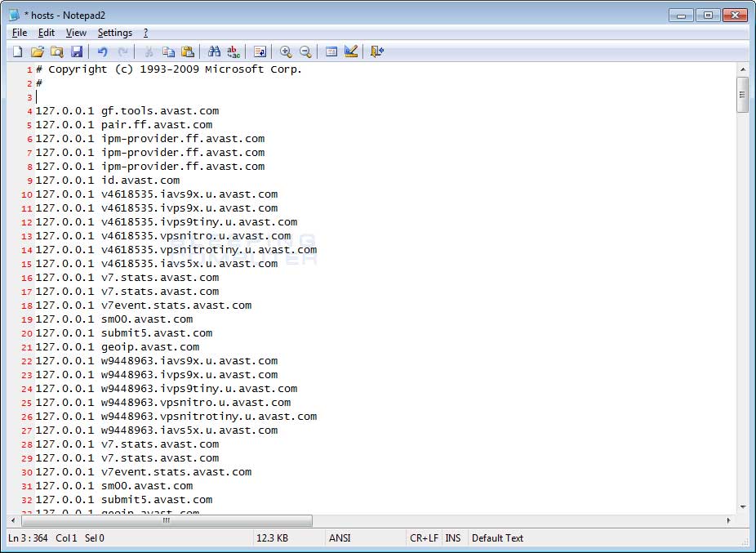Open the ? help menu

click(x=145, y=33)
